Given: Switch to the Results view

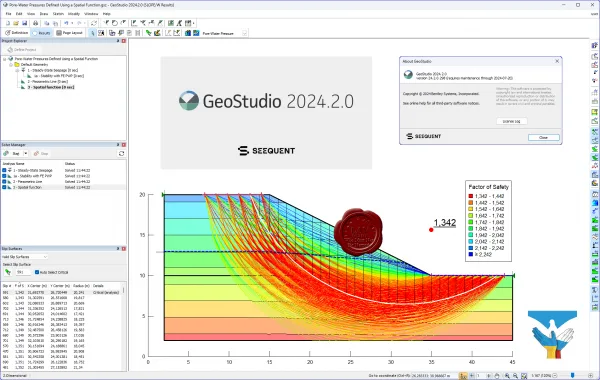Looking at the screenshot, I should click(x=41, y=33).
